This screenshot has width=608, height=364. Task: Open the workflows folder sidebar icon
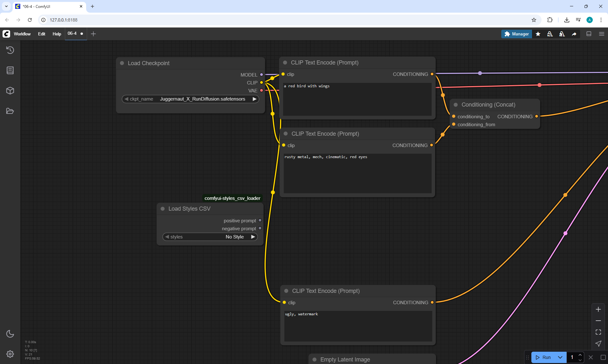pos(10,111)
